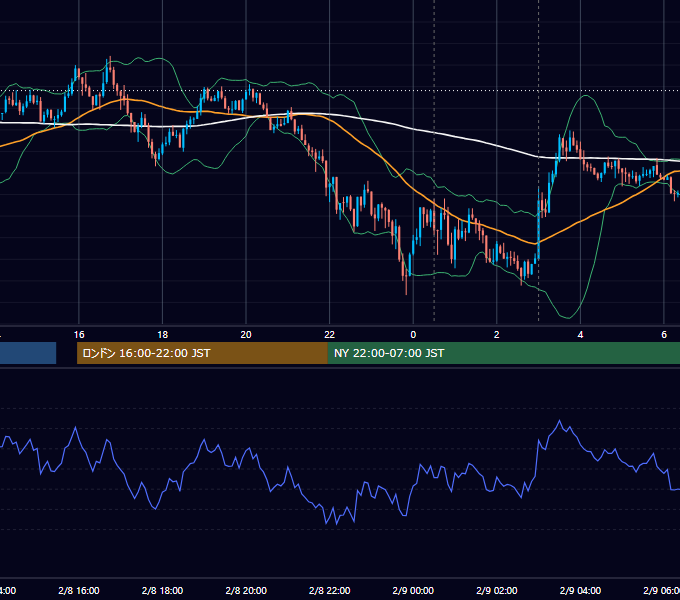The image size is (680, 600).
Task: Click the 2/9 02:00 date label
Action: click(x=497, y=590)
